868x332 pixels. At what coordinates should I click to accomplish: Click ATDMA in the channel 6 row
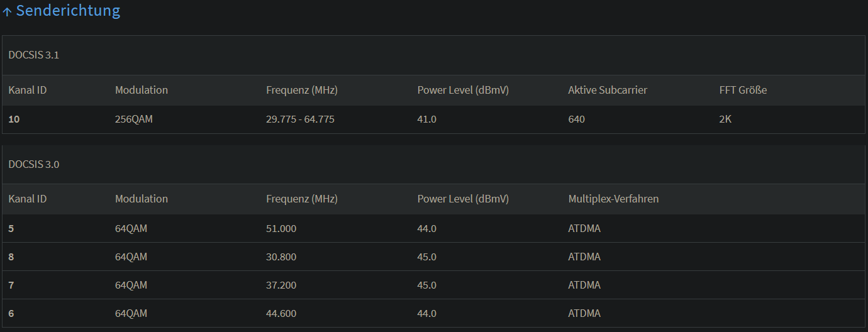pos(584,313)
